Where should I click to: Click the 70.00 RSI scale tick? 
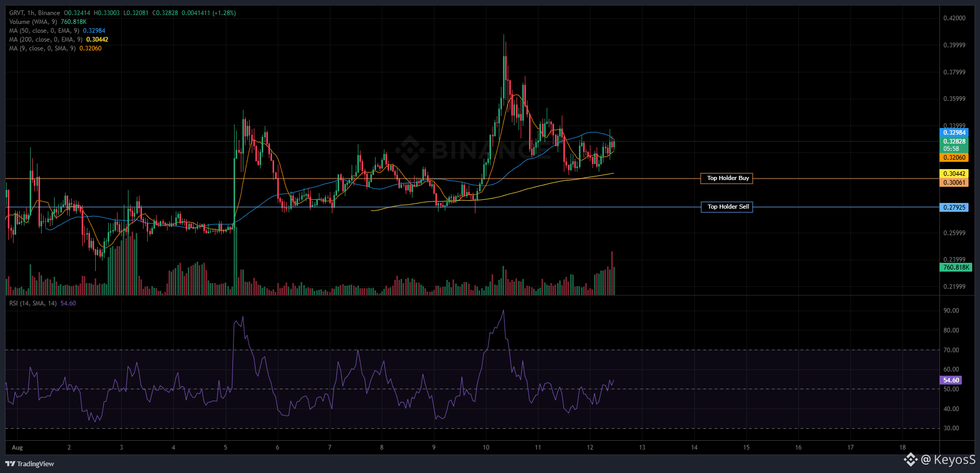point(951,350)
